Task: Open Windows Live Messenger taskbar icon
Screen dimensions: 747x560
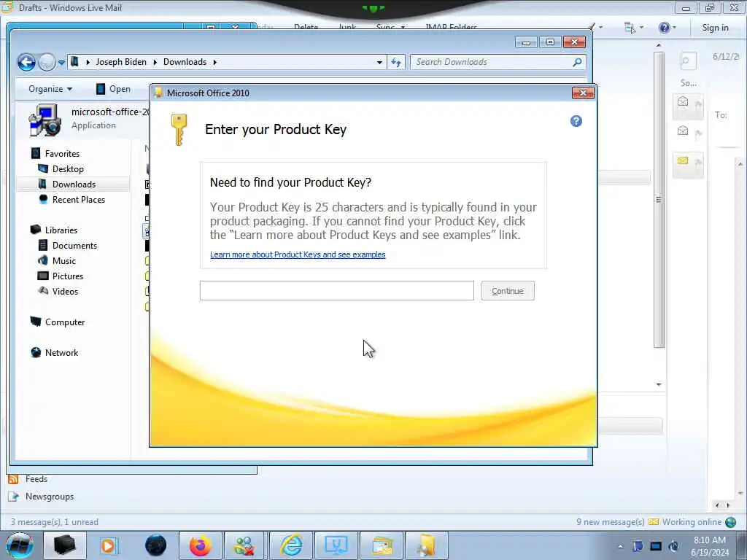Action: [x=244, y=545]
